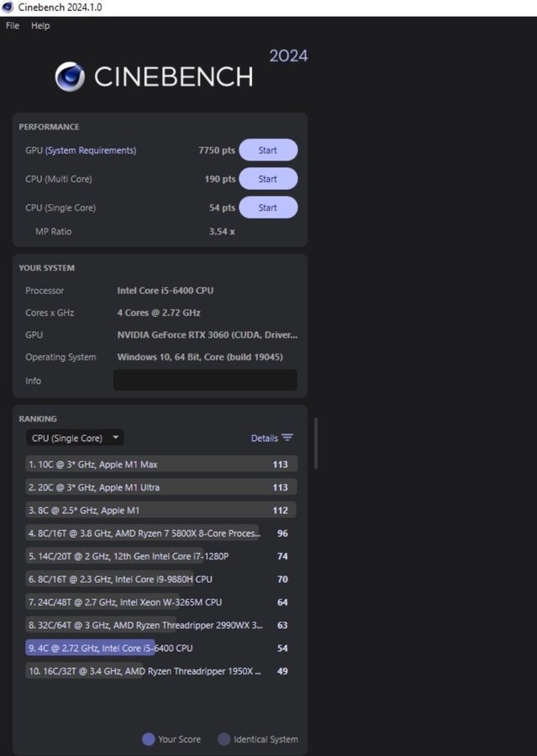Click the Details filter icon

287,438
